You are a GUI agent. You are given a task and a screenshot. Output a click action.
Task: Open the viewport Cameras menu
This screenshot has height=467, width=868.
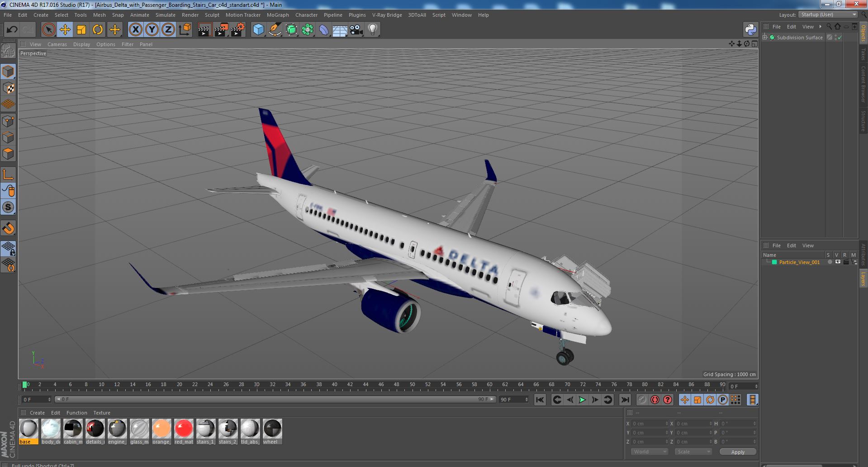coord(57,44)
